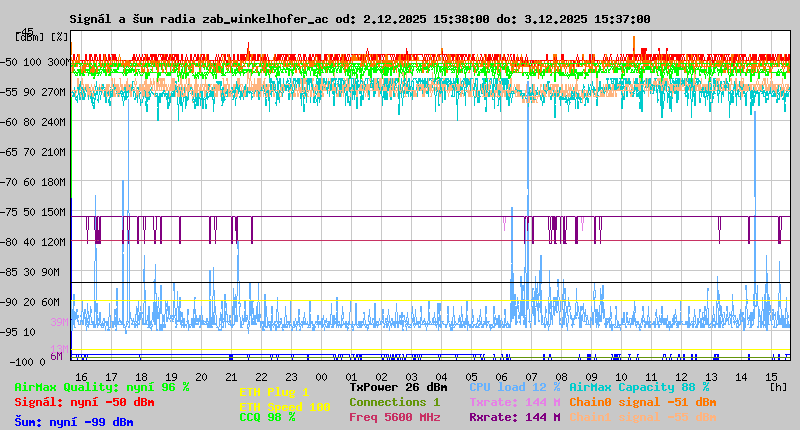Select the CPU load legend entry
800x430 pixels.
(514, 387)
